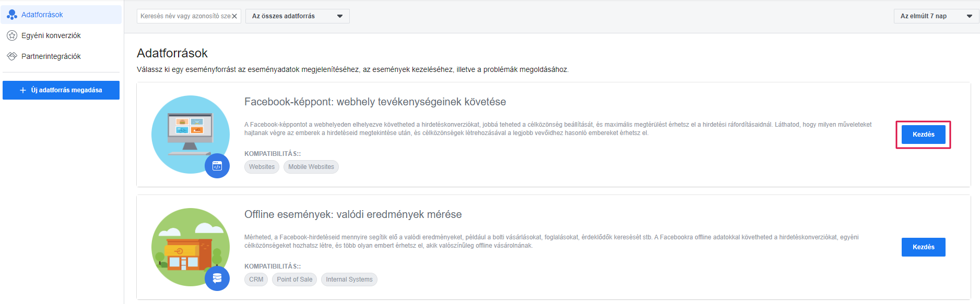Click the Adatforrások sidebar icon
Image resolution: width=980 pixels, height=304 pixels.
tap(12, 15)
